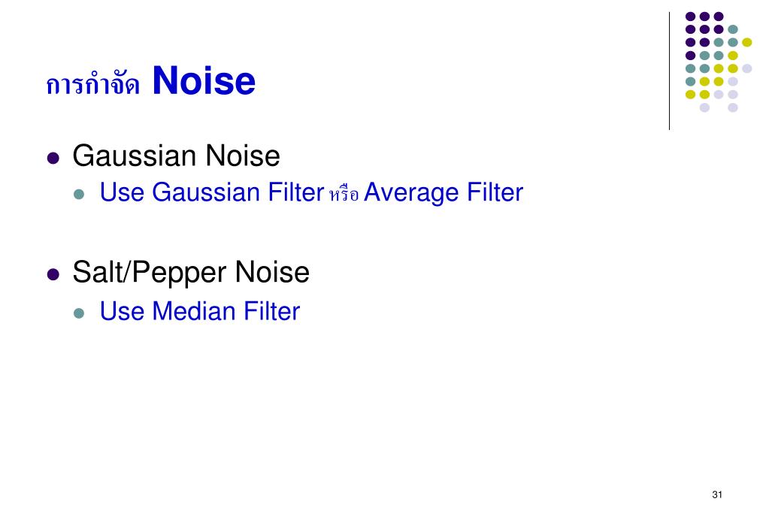Click the Use Median Filter text

200,311
